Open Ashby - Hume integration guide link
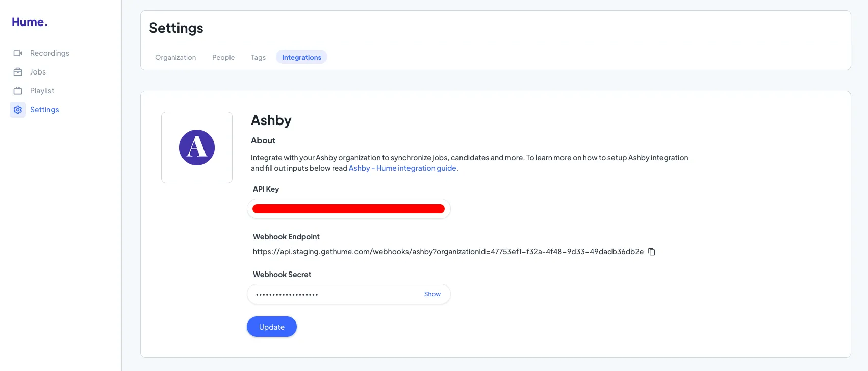This screenshot has height=371, width=868. point(402,168)
